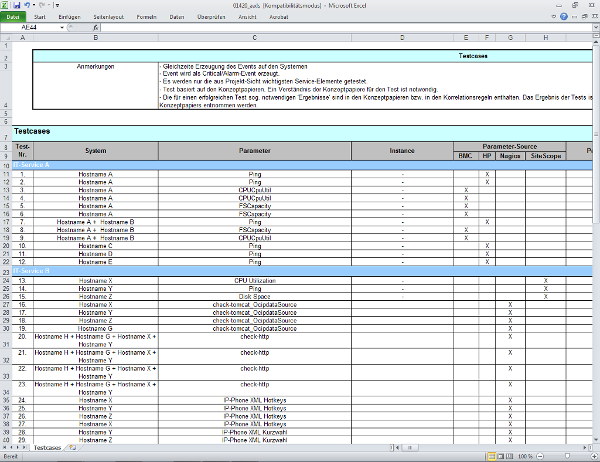
Task: Click the Select All corner button
Action: coord(6,38)
